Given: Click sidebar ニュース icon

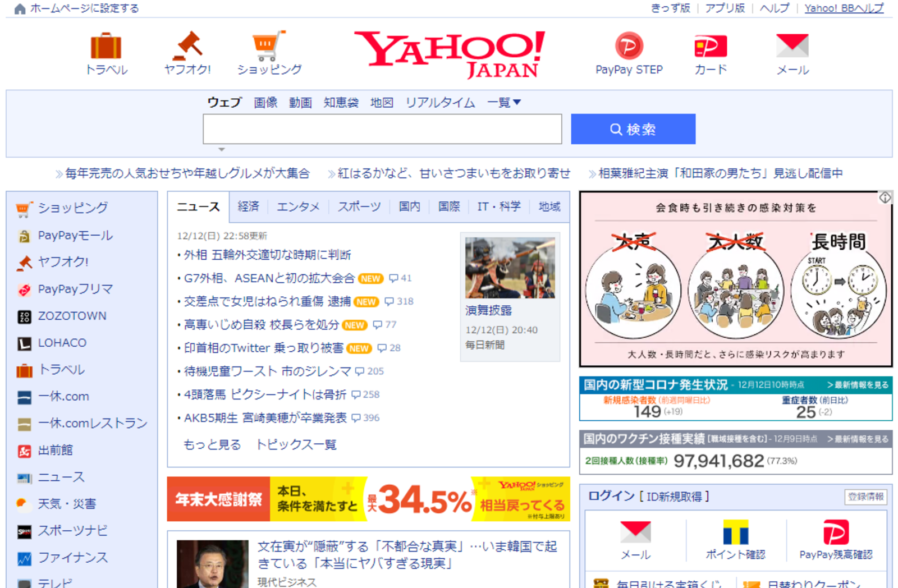Looking at the screenshot, I should tap(24, 478).
